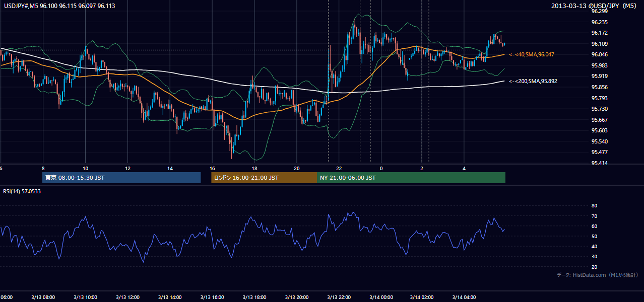
Task: Click the 東京 08:00-15:30 JST session bar
Action: [121, 178]
